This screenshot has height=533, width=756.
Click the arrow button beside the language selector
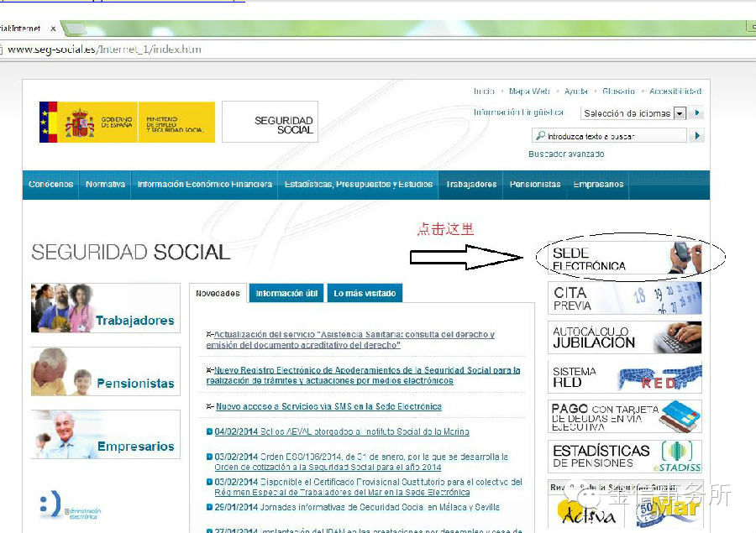coord(696,113)
